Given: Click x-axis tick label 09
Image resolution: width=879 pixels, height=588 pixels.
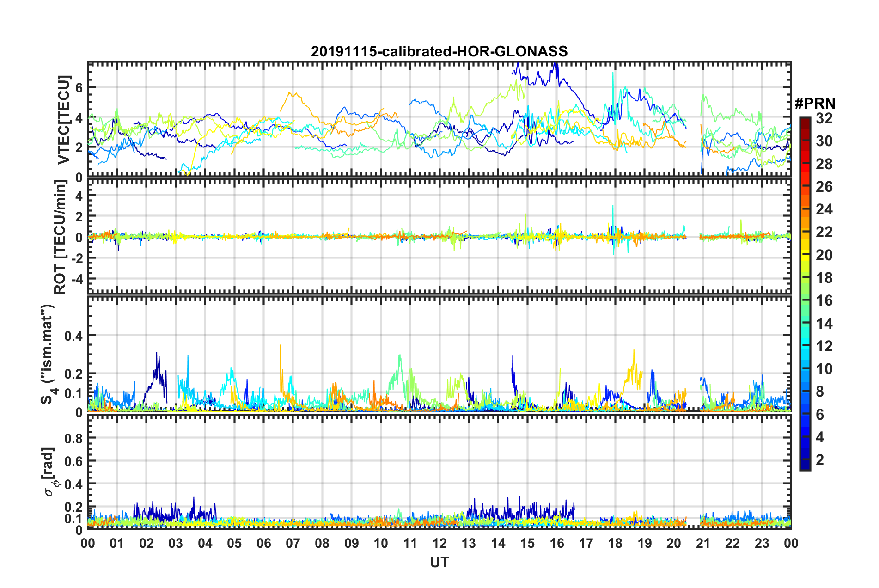Looking at the screenshot, I should coord(351,543).
